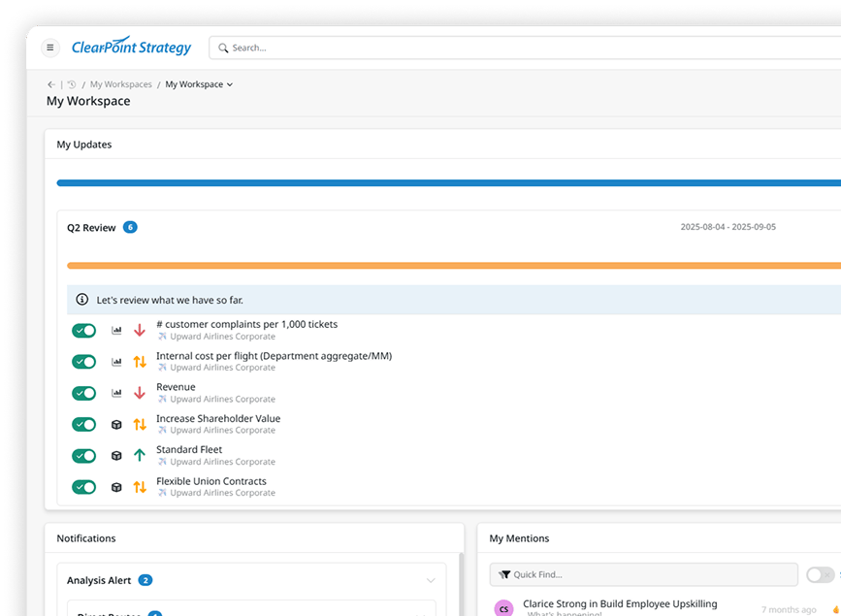This screenshot has height=616, width=841.
Task: Click chart icon for Internal cost per flight
Action: [x=116, y=362]
